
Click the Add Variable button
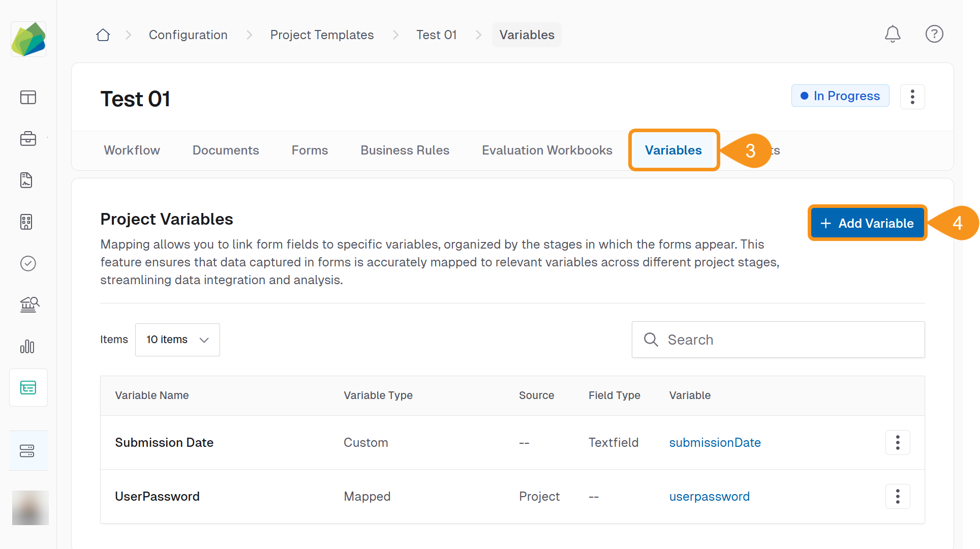point(867,223)
